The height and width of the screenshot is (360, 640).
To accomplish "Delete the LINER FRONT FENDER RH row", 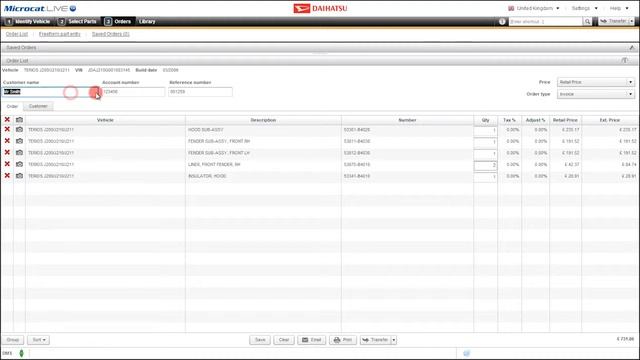I will pos(7,164).
